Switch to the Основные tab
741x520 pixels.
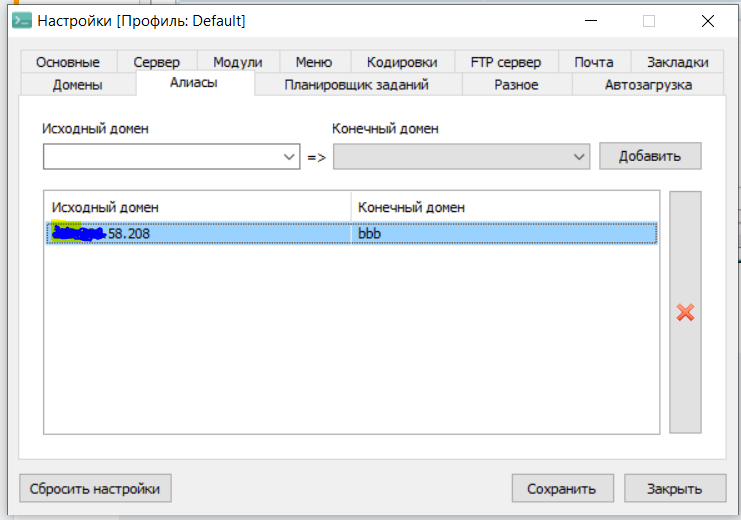click(68, 62)
